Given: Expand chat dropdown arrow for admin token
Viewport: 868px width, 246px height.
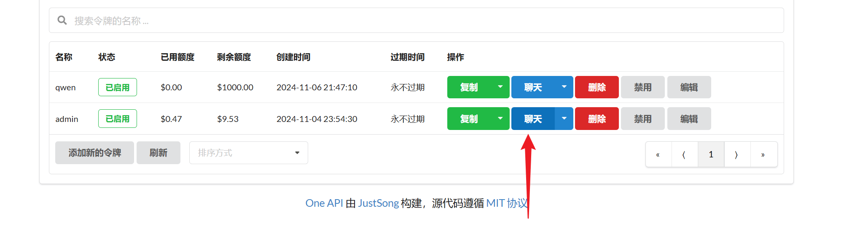Looking at the screenshot, I should click(564, 119).
